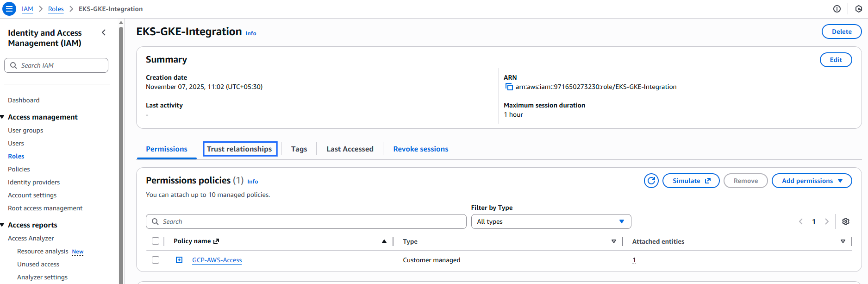Screen dimensions: 868x284
Task: Toggle the select-all policies checkbox
Action: pos(156,241)
